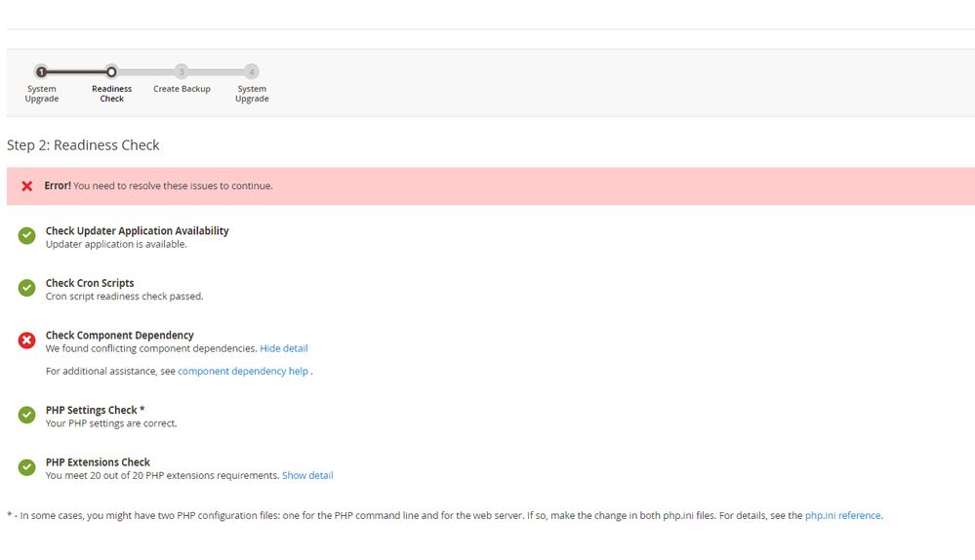Expand PHP extensions list via Show detail

click(x=307, y=476)
